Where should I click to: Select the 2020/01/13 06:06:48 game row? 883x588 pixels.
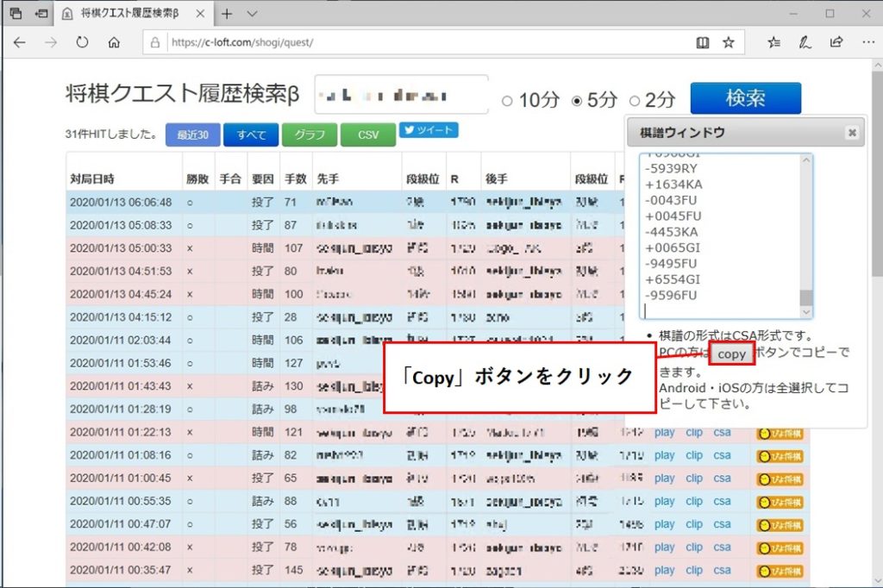point(345,203)
